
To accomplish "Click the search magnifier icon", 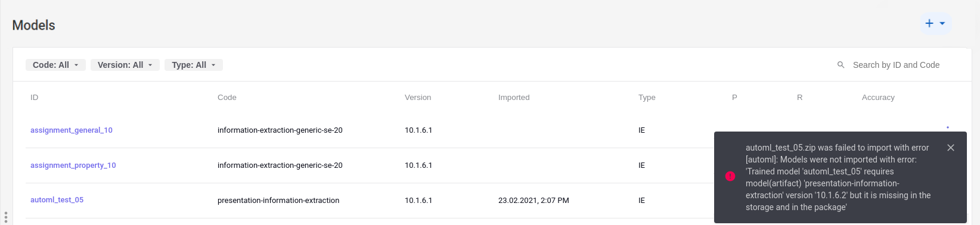I will 841,65.
